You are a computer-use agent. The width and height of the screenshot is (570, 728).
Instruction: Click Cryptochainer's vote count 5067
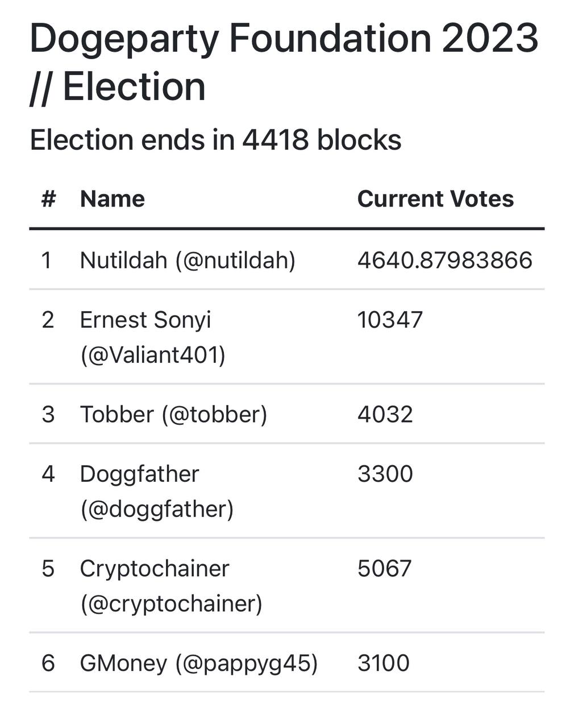point(385,569)
